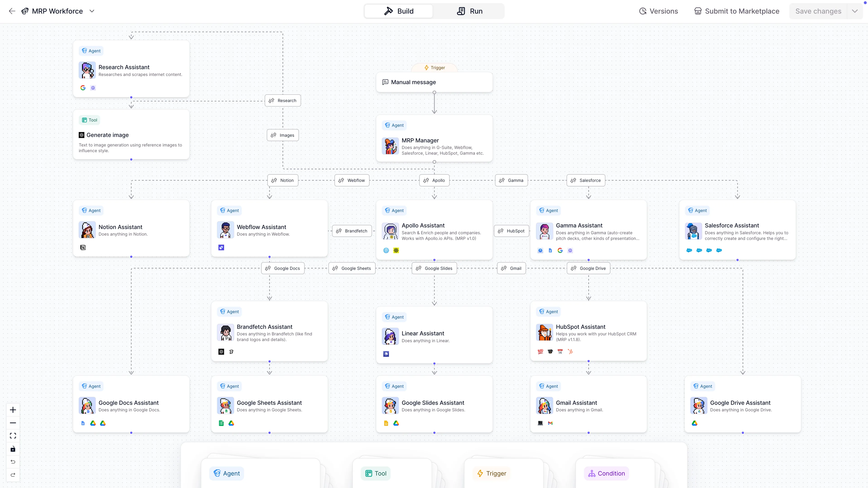Click the Gmail icon in Gmail Assistant
868x488 pixels.
click(550, 423)
